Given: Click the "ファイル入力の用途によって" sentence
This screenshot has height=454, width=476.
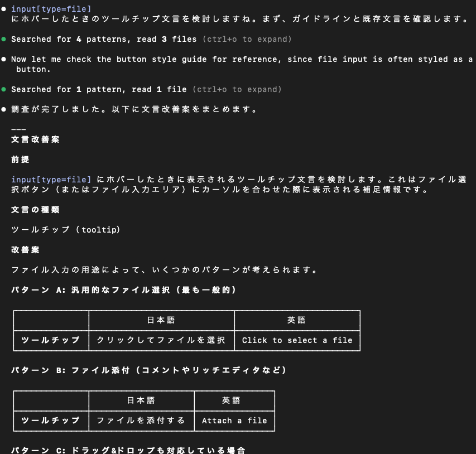Looking at the screenshot, I should 164,270.
